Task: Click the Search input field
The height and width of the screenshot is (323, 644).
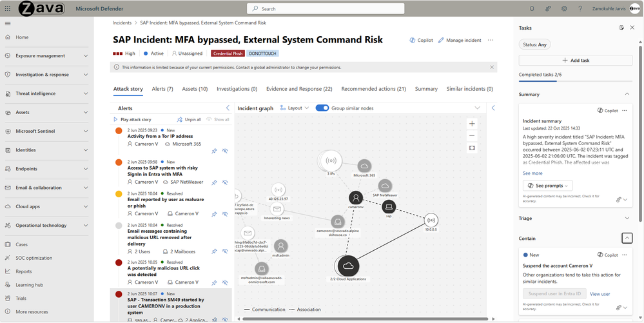Action: pyautogui.click(x=326, y=8)
